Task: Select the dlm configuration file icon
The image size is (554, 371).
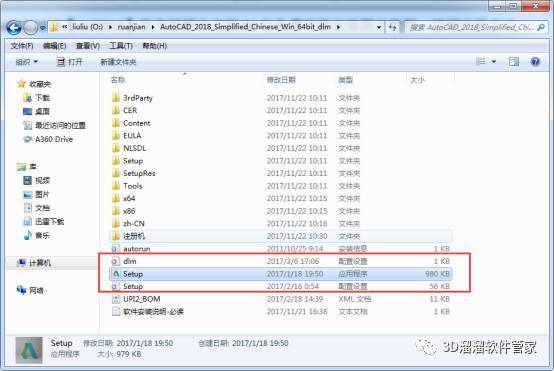Action: pos(116,261)
